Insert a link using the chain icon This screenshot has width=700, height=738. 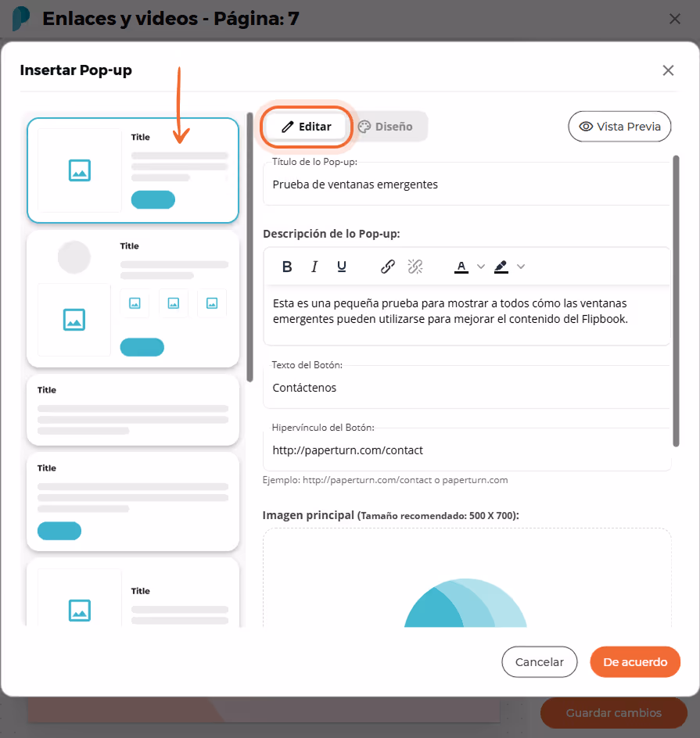pos(387,267)
